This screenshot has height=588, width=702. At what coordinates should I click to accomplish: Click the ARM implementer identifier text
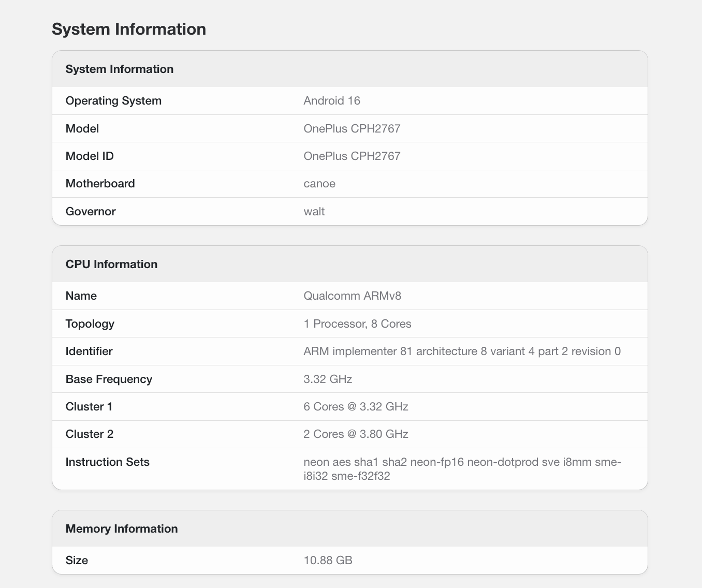[462, 351]
